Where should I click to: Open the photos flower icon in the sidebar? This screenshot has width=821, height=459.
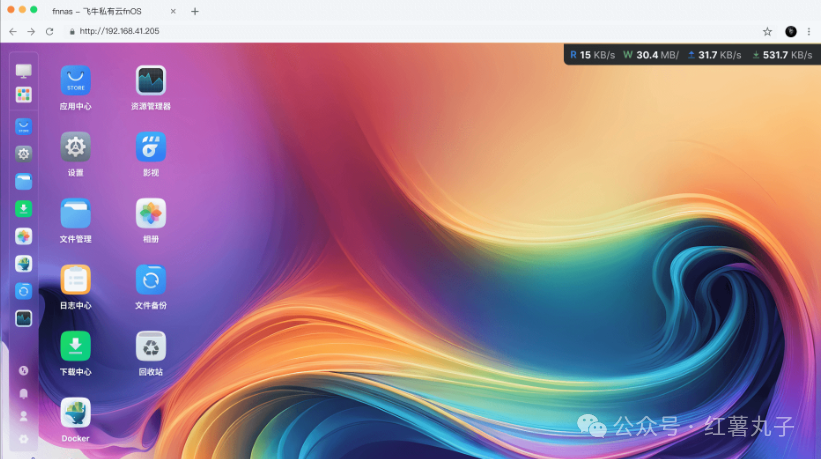click(24, 237)
